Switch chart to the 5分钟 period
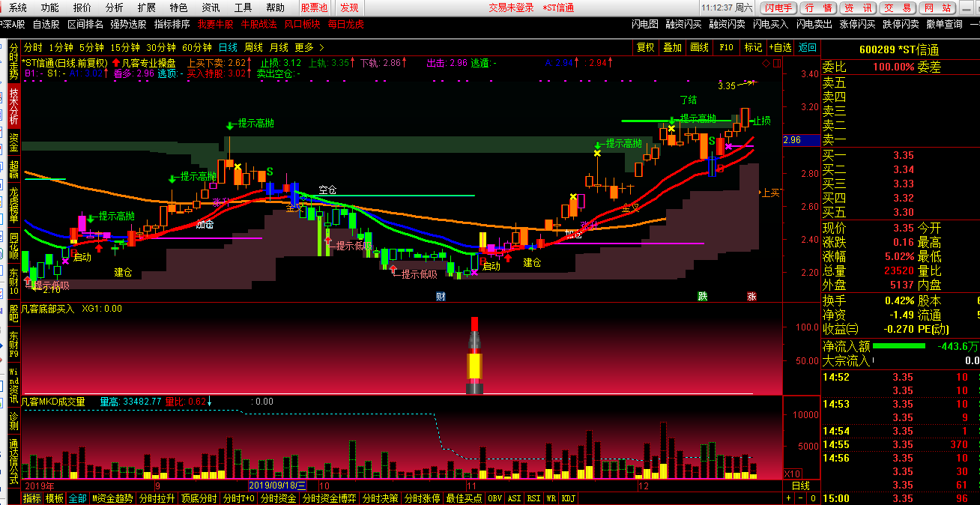 click(x=92, y=47)
